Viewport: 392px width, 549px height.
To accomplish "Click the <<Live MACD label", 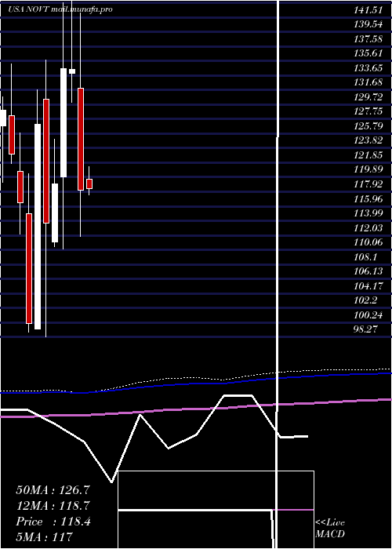I will click(x=330, y=529).
